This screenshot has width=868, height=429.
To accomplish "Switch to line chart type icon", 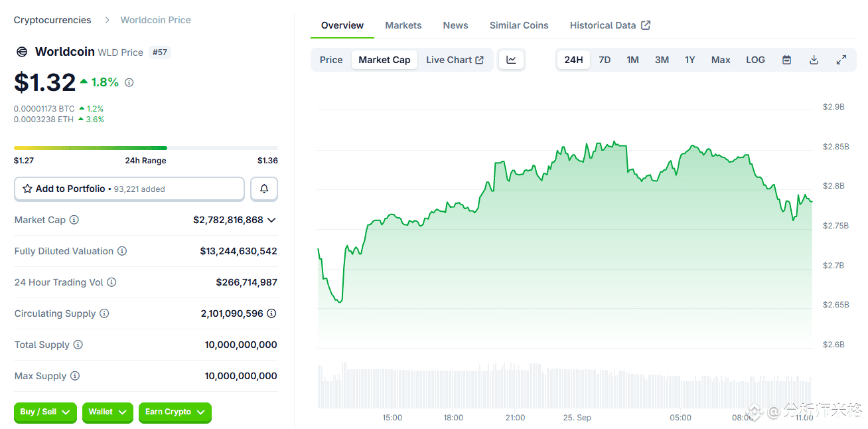I will pos(511,60).
